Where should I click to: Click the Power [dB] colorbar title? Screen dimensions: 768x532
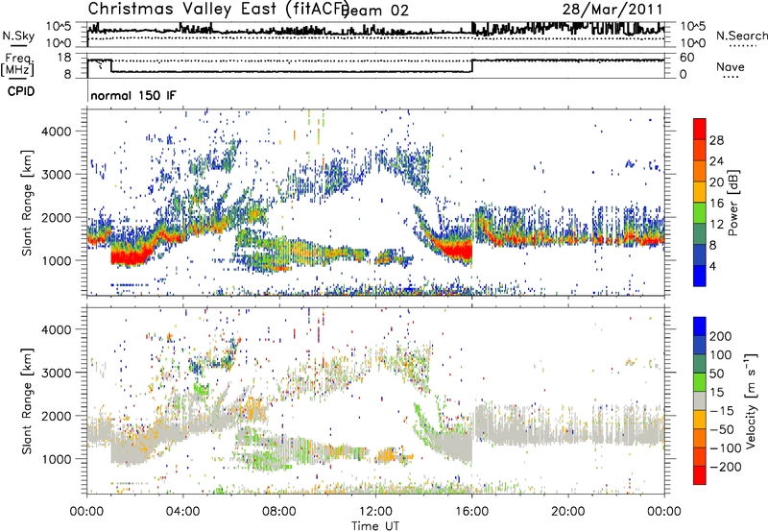pyautogui.click(x=732, y=204)
